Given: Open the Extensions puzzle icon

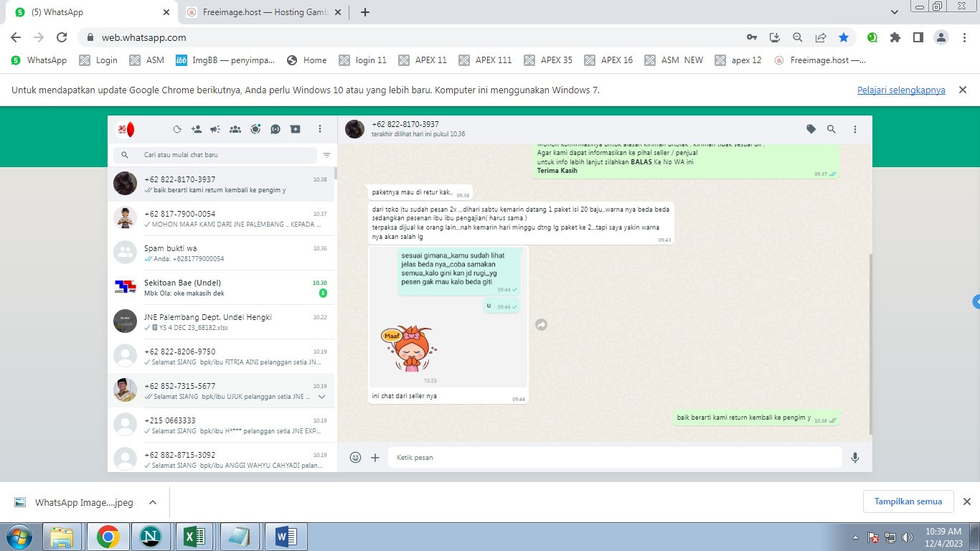Looking at the screenshot, I should [x=895, y=37].
